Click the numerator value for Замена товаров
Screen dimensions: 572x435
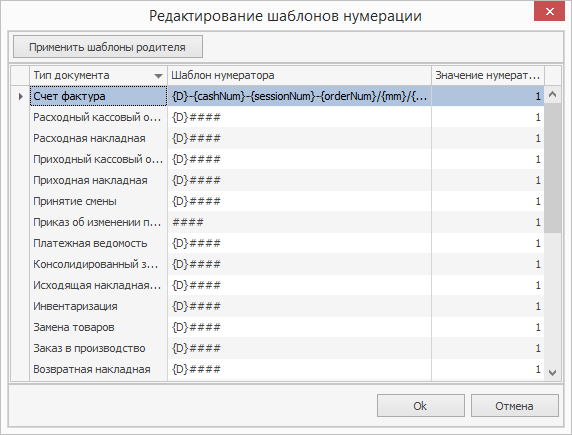(x=488, y=327)
